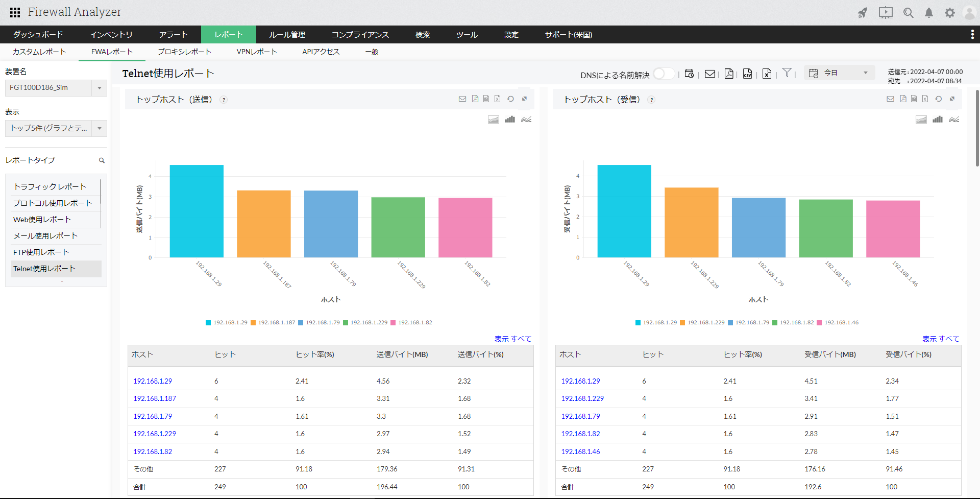980x499 pixels.
Task: Click the CSV export icon in toolbar
Action: point(747,74)
